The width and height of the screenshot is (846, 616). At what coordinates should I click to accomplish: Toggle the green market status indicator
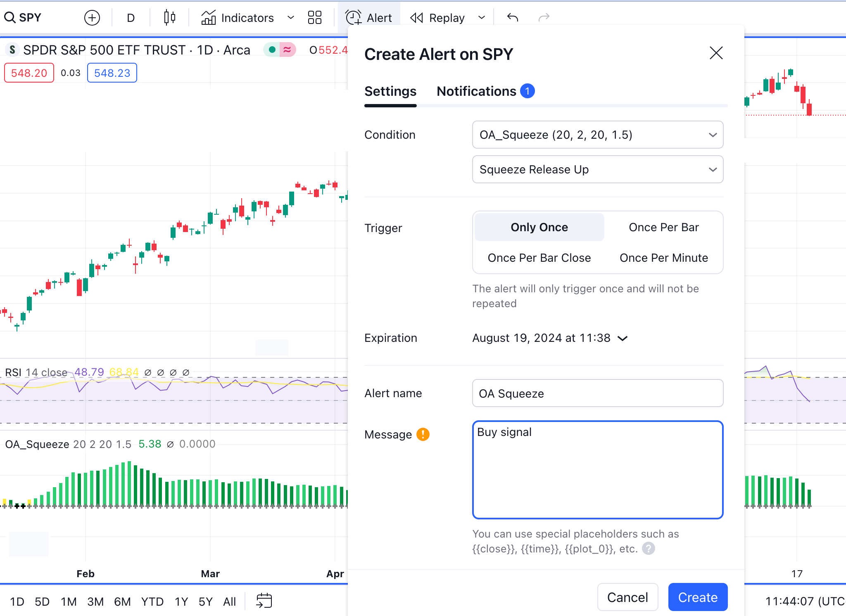click(272, 50)
